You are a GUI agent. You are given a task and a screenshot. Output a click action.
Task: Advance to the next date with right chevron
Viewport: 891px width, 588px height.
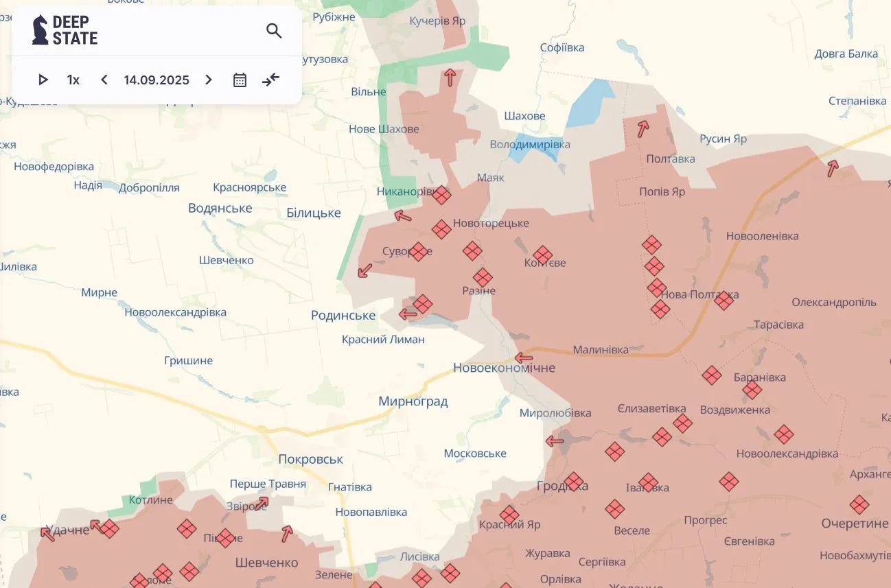tap(208, 80)
